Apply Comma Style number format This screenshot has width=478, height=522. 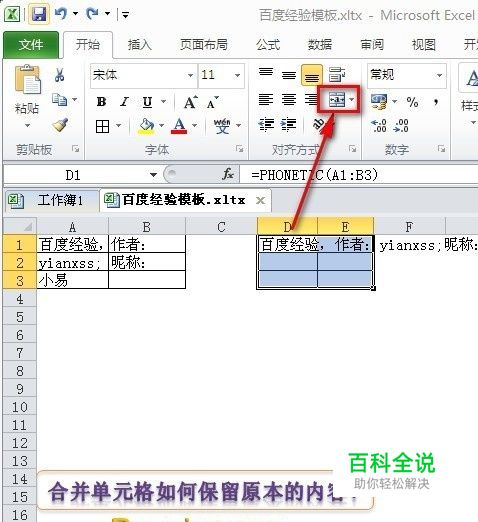tap(436, 102)
